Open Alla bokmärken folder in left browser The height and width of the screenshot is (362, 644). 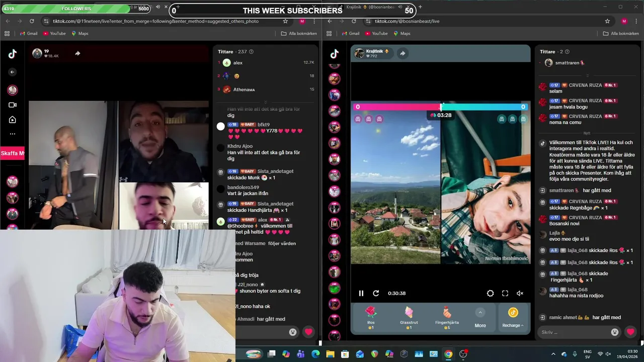[x=299, y=33]
